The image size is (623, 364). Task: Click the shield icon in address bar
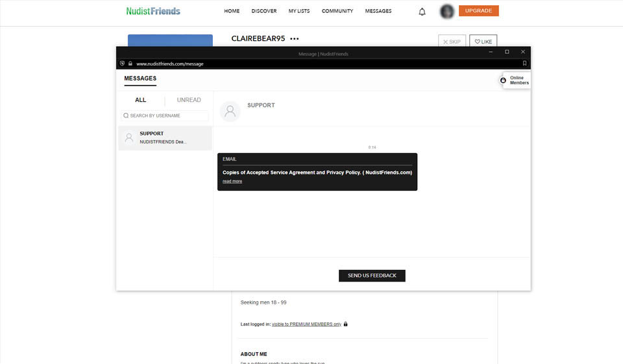pyautogui.click(x=122, y=64)
